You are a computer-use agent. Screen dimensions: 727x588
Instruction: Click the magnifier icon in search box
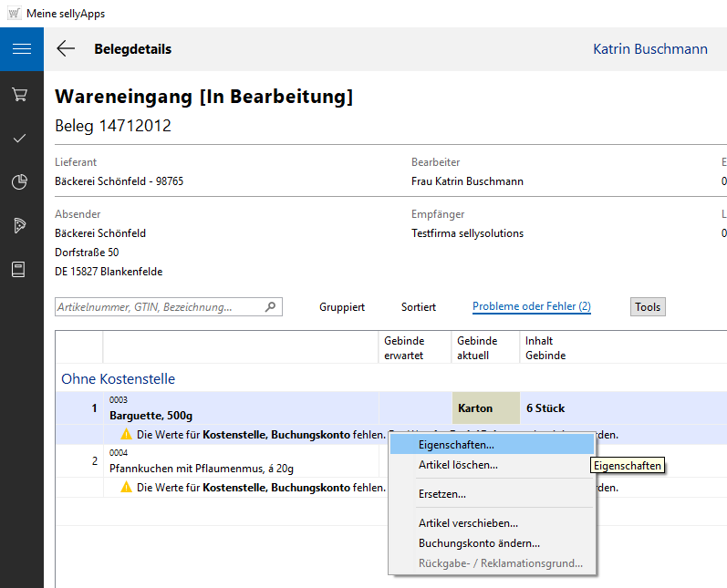[x=270, y=307]
